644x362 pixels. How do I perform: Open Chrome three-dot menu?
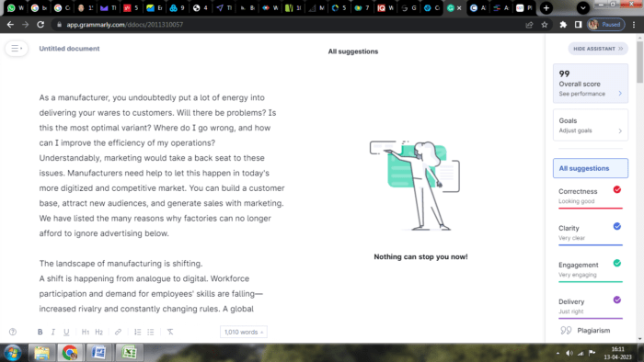pyautogui.click(x=634, y=25)
